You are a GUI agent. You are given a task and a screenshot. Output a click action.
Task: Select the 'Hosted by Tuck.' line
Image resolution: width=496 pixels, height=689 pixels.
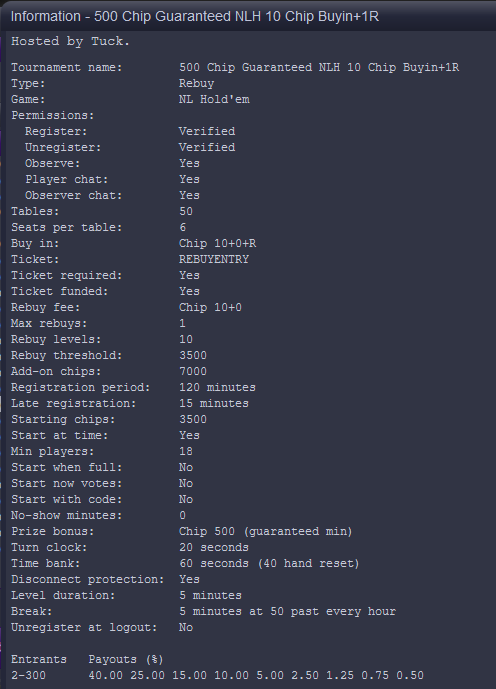(70, 41)
